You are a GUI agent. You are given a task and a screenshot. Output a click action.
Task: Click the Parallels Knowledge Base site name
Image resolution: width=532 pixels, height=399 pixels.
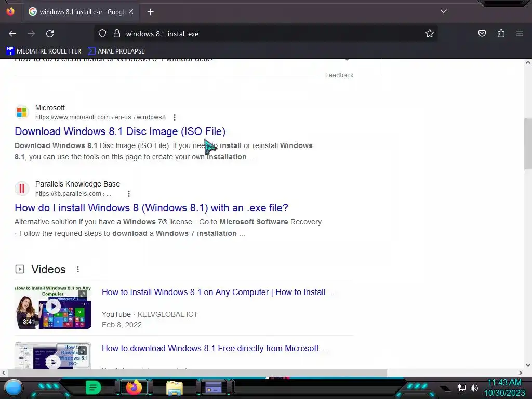(x=77, y=184)
